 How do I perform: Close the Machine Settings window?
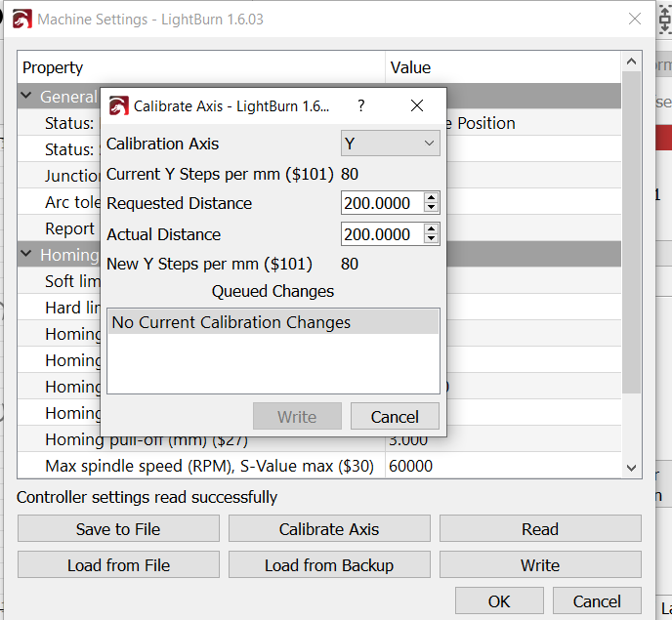[x=635, y=19]
